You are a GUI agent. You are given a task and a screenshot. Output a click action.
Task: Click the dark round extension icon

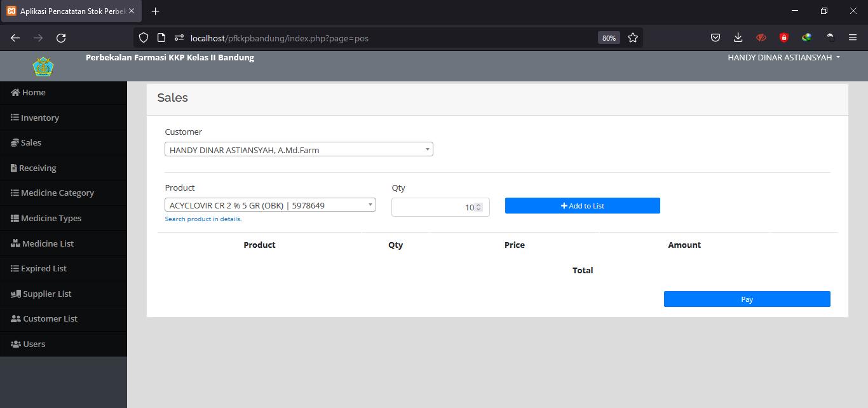pyautogui.click(x=830, y=37)
